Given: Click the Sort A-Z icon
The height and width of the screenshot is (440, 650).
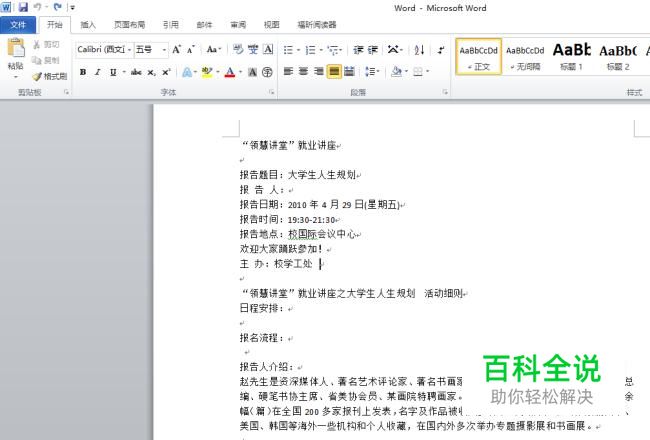Looking at the screenshot, I should pyautogui.click(x=419, y=50).
